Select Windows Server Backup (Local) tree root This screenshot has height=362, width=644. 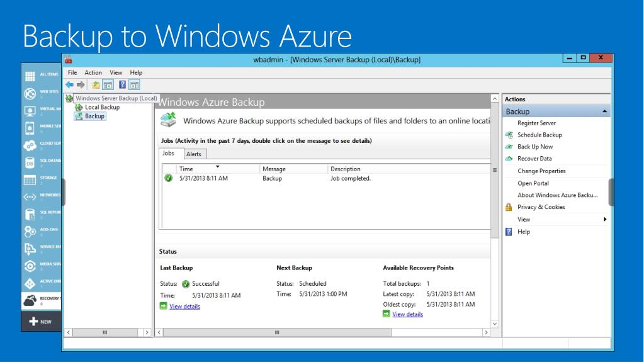116,98
